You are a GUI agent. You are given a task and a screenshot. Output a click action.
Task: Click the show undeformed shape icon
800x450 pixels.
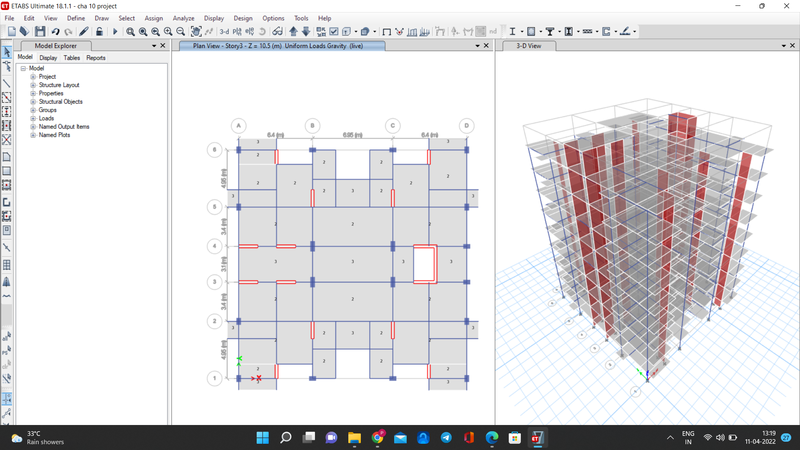(387, 32)
